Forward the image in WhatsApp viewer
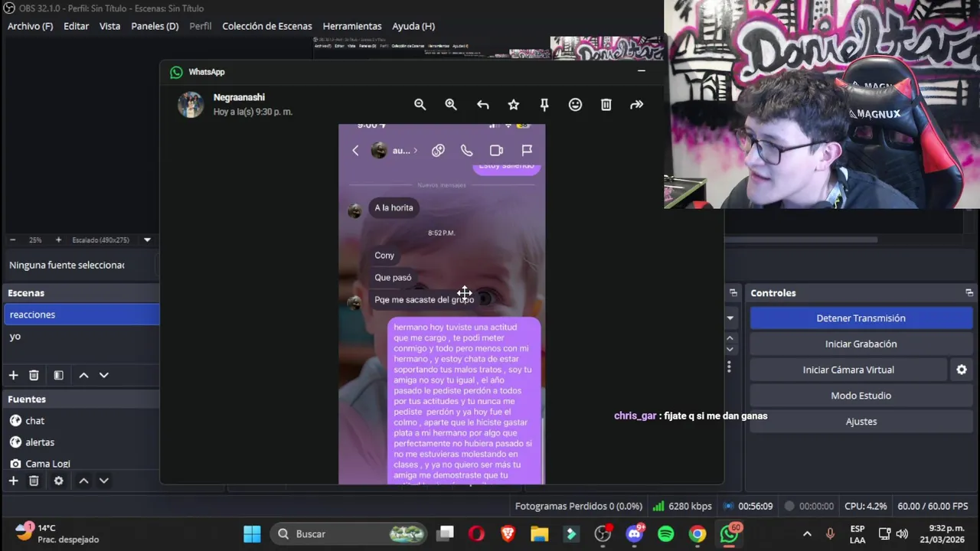This screenshot has width=980, height=551. pyautogui.click(x=636, y=105)
